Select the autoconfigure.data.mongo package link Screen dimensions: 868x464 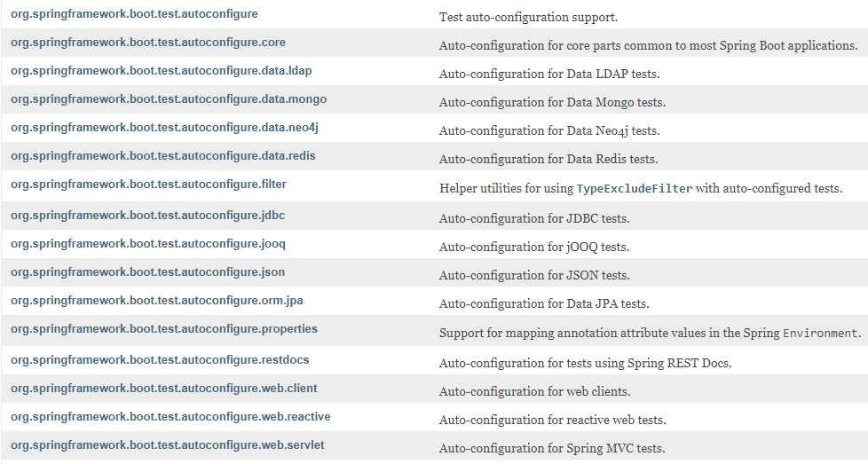click(169, 99)
